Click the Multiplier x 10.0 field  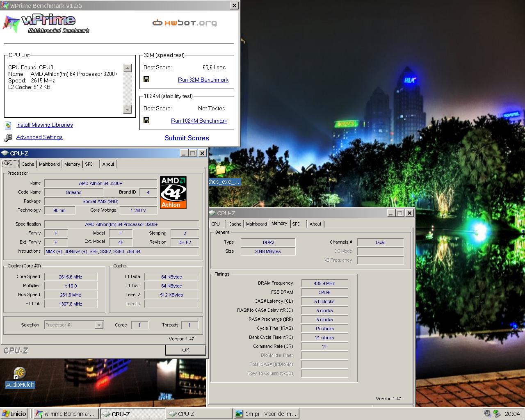(x=71, y=286)
